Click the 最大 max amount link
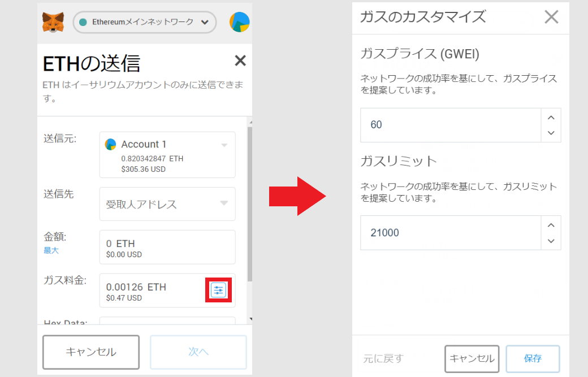Image resolution: width=588 pixels, height=377 pixels. [51, 250]
